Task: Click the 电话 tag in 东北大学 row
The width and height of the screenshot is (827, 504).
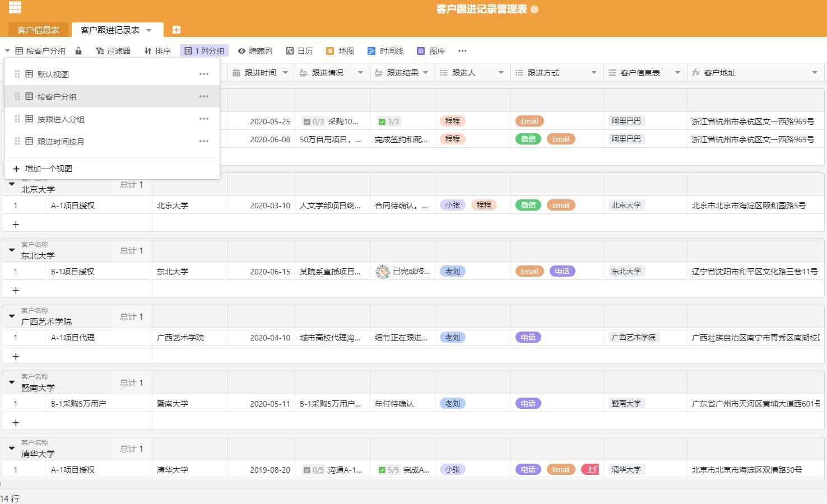Action: pyautogui.click(x=562, y=271)
